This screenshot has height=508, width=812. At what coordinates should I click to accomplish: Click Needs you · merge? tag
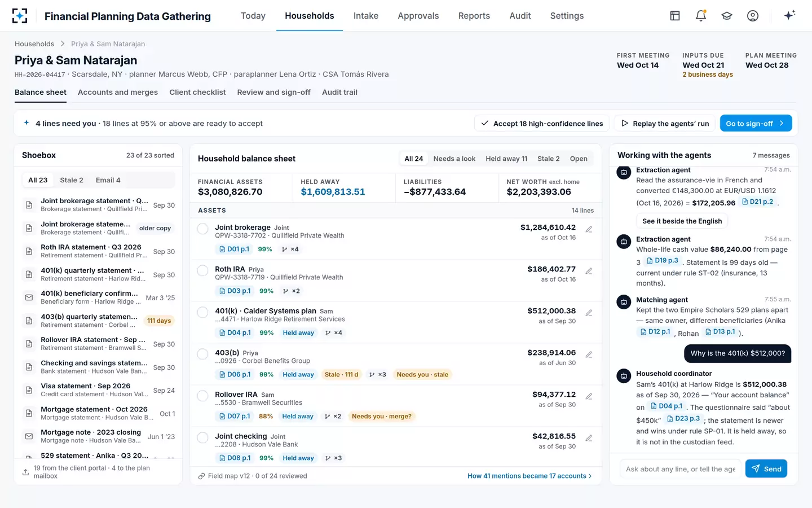(382, 416)
